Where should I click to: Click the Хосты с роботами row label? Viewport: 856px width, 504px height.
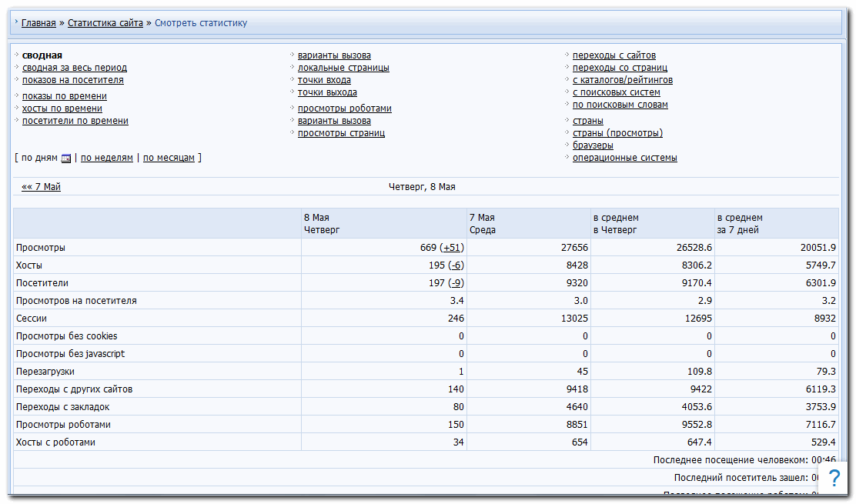click(55, 443)
